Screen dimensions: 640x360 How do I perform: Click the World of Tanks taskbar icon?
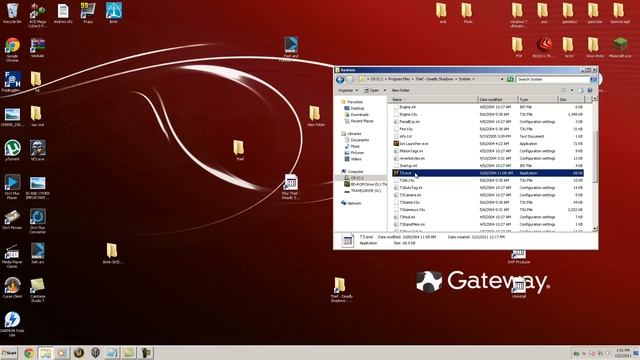pos(95,353)
